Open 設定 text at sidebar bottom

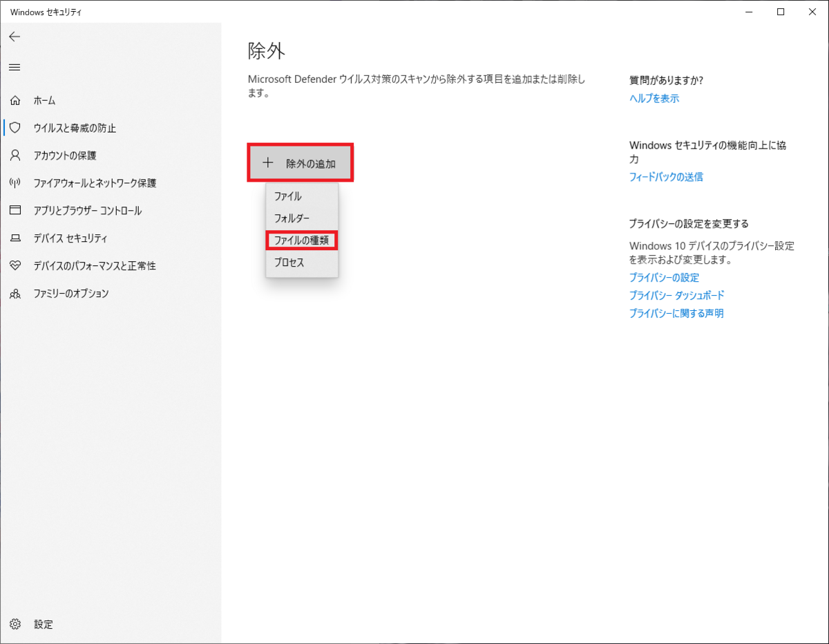[44, 624]
